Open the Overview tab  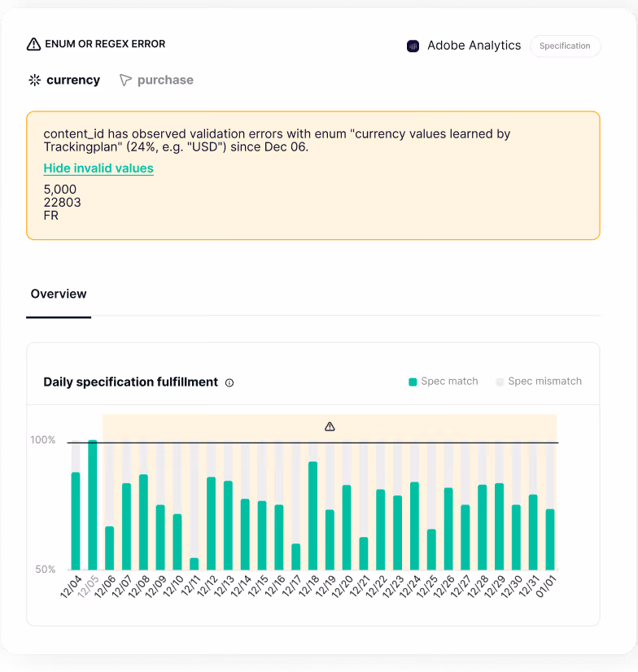(59, 294)
